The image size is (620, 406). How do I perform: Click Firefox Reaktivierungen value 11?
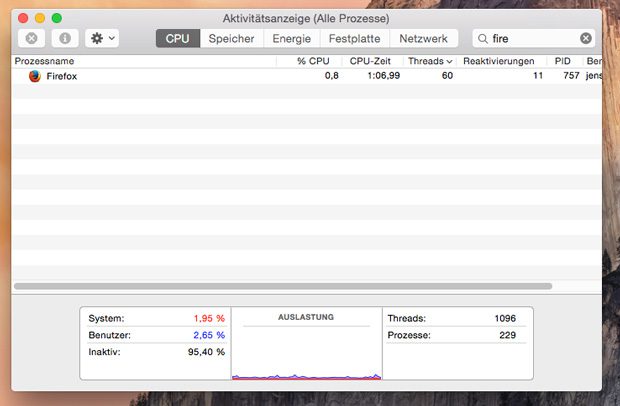pyautogui.click(x=538, y=76)
